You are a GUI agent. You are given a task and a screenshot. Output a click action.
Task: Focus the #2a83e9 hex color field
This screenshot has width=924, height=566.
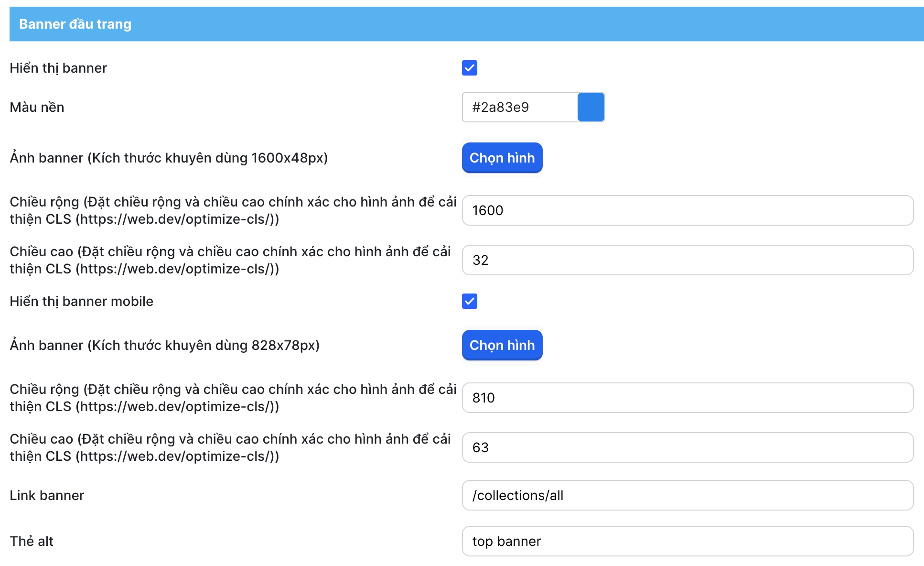[x=520, y=107]
